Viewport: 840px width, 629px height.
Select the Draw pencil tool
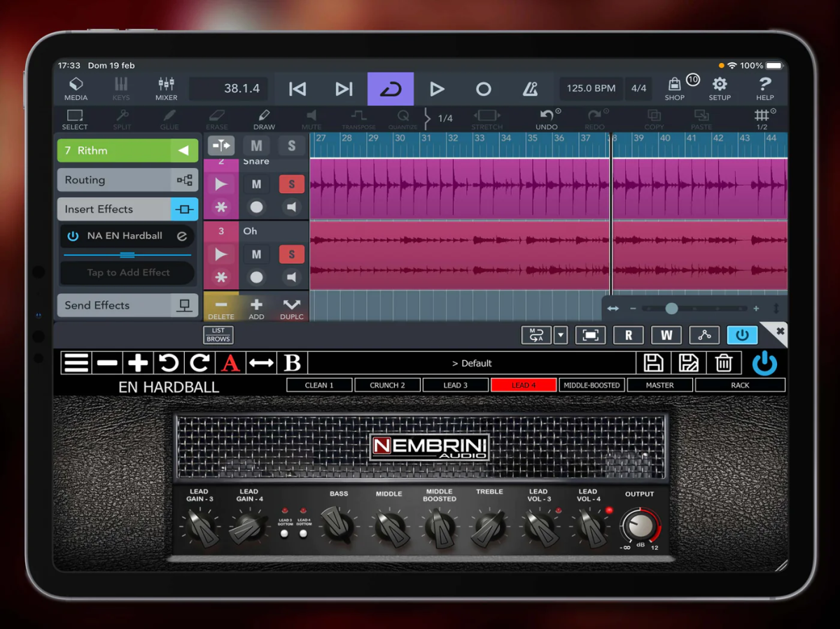click(264, 119)
